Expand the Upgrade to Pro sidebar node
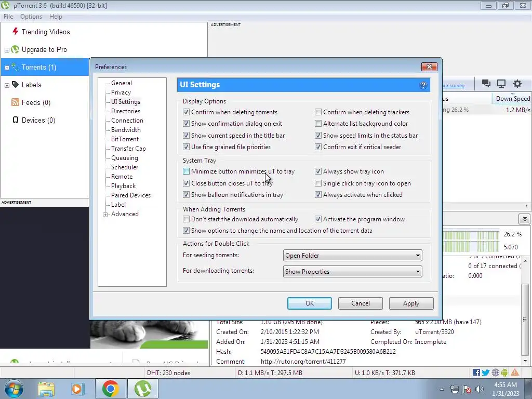 pyautogui.click(x=7, y=50)
